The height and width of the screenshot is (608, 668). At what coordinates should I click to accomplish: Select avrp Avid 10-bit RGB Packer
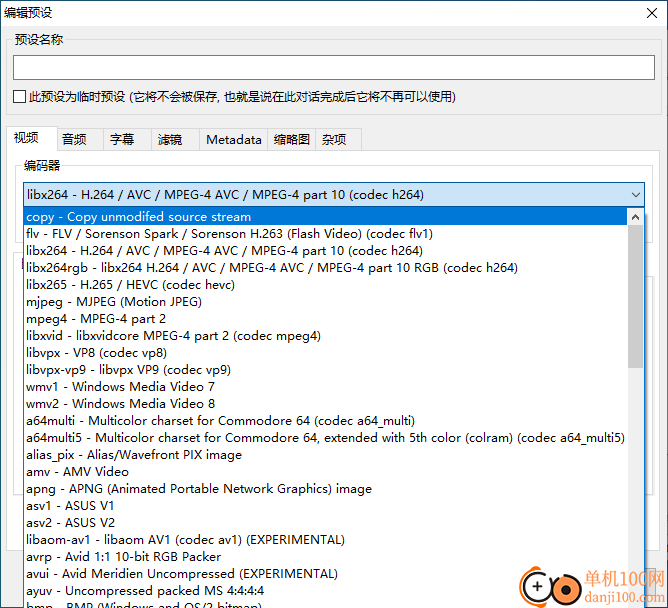tap(325, 557)
